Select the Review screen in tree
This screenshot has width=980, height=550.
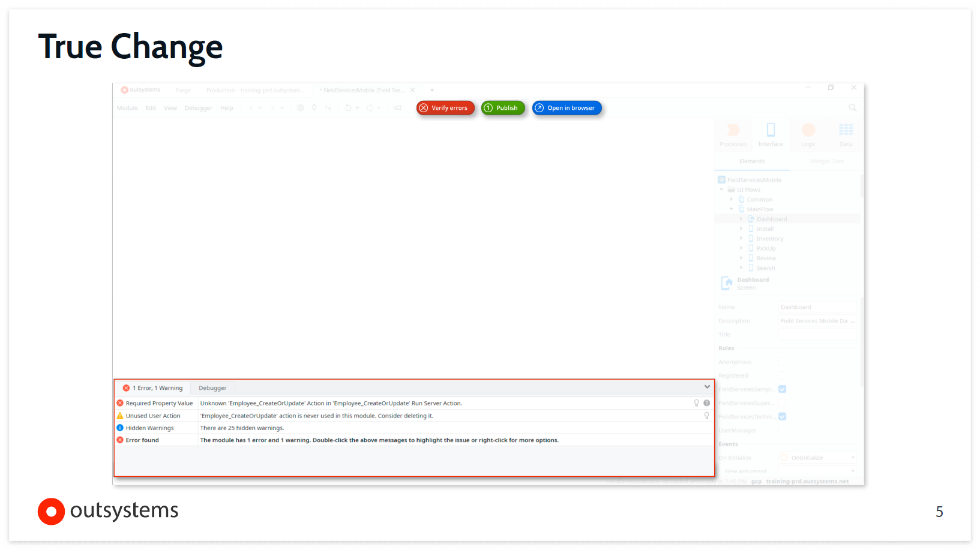pos(766,258)
